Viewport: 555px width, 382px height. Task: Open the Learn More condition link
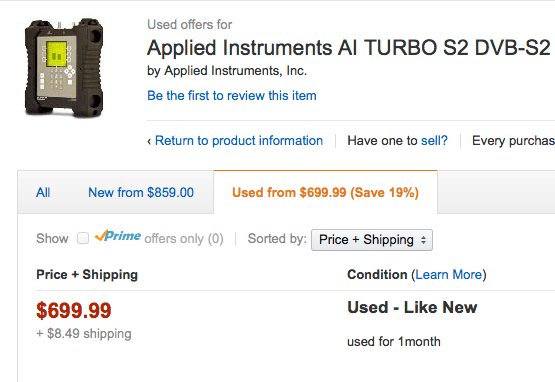(449, 275)
